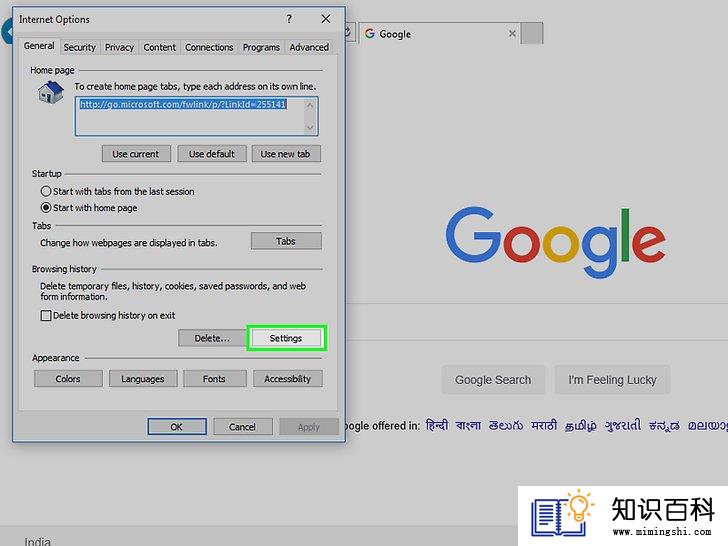Click the home page house icon
Viewport: 728px width, 546px height.
click(x=51, y=92)
